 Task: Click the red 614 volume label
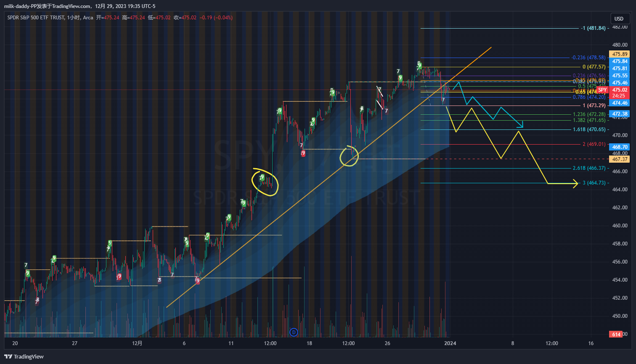[x=616, y=334]
